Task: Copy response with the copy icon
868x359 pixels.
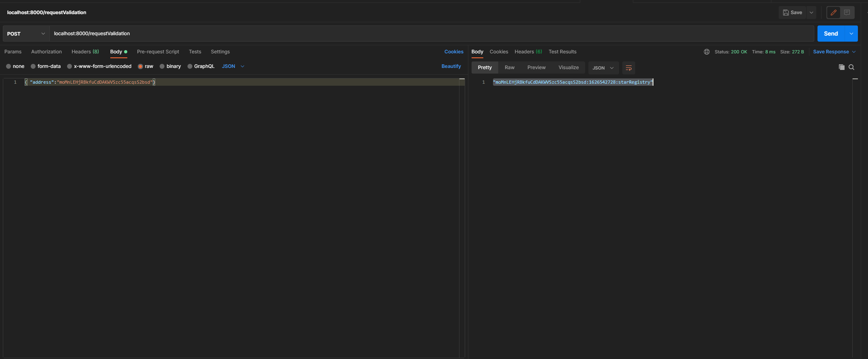Action: (841, 67)
